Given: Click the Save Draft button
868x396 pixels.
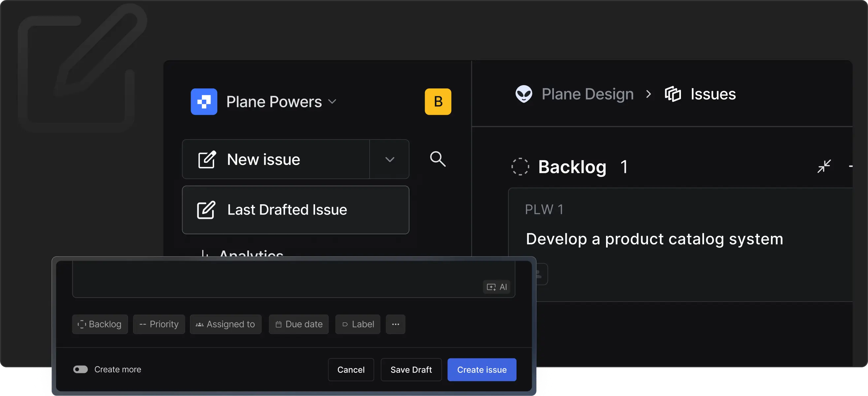Looking at the screenshot, I should pos(411,370).
